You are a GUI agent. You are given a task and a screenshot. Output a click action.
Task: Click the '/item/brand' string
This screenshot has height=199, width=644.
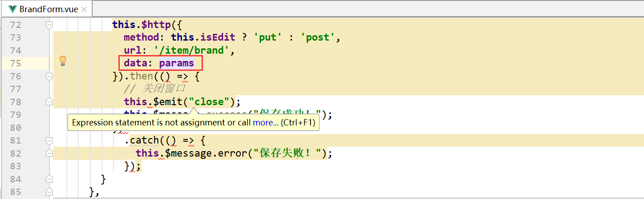point(192,50)
